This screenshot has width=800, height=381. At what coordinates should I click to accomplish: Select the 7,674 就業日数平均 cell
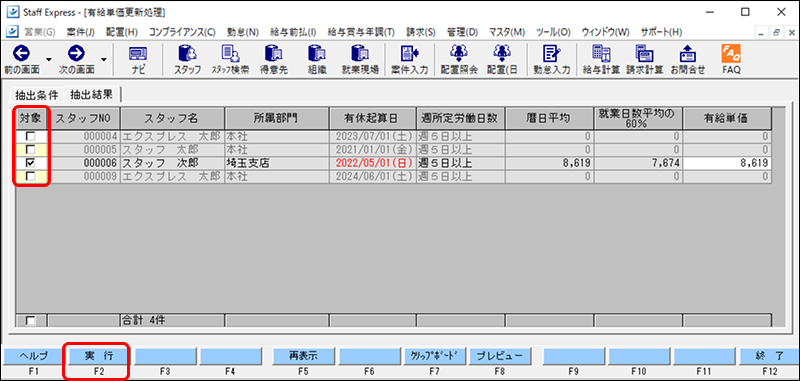[x=638, y=163]
